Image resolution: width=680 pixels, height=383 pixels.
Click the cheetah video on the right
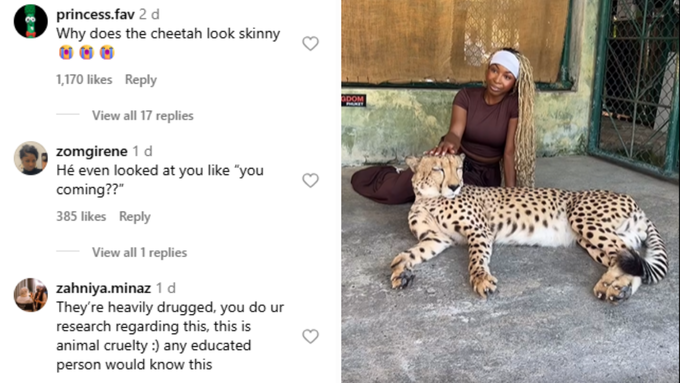tap(510, 191)
